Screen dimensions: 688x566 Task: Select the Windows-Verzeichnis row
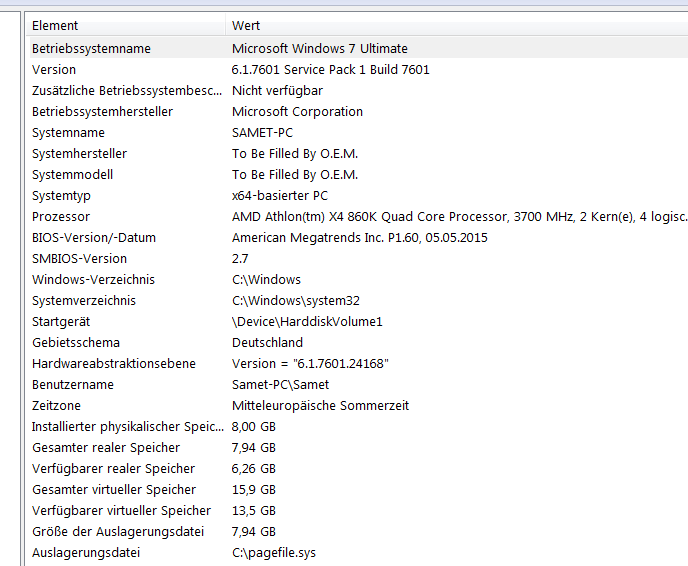click(x=359, y=280)
